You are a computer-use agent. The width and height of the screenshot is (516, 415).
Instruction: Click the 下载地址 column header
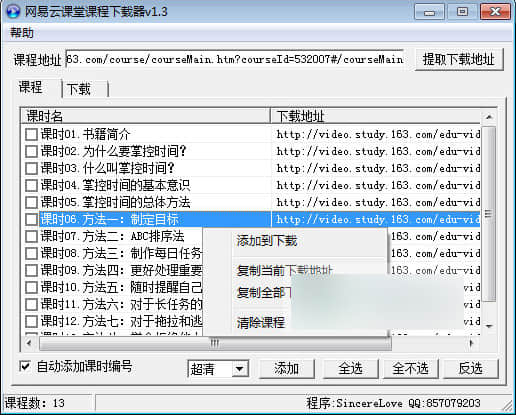(376, 116)
